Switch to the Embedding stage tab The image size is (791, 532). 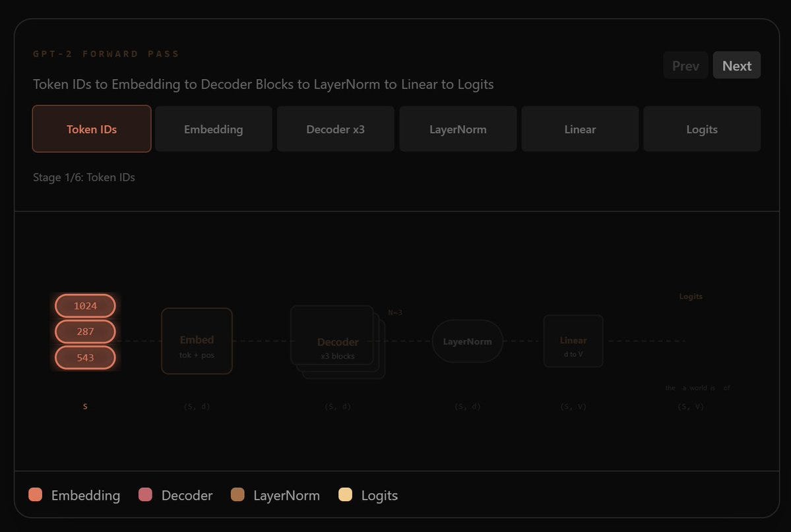213,129
